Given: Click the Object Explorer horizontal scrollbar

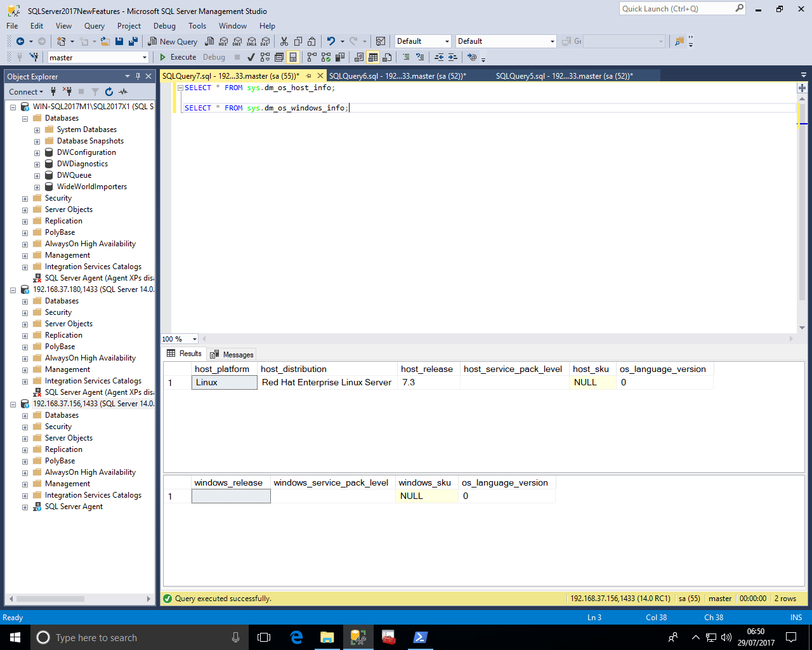Looking at the screenshot, I should coord(51,599).
